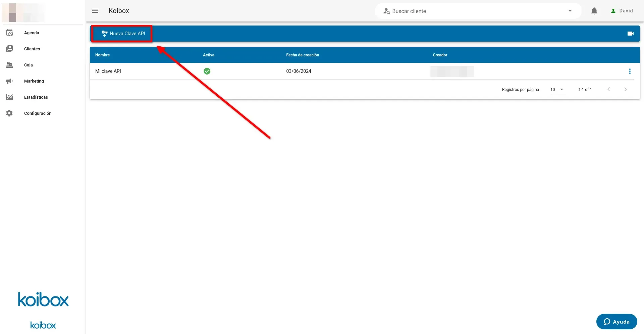Open the Estadísticas chart icon
The height and width of the screenshot is (334, 644).
point(9,97)
